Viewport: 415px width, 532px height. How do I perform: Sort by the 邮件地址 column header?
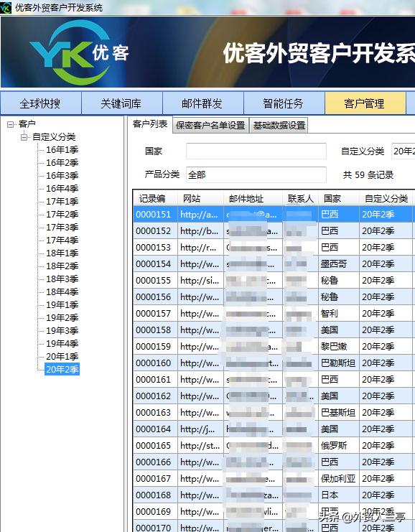(253, 198)
